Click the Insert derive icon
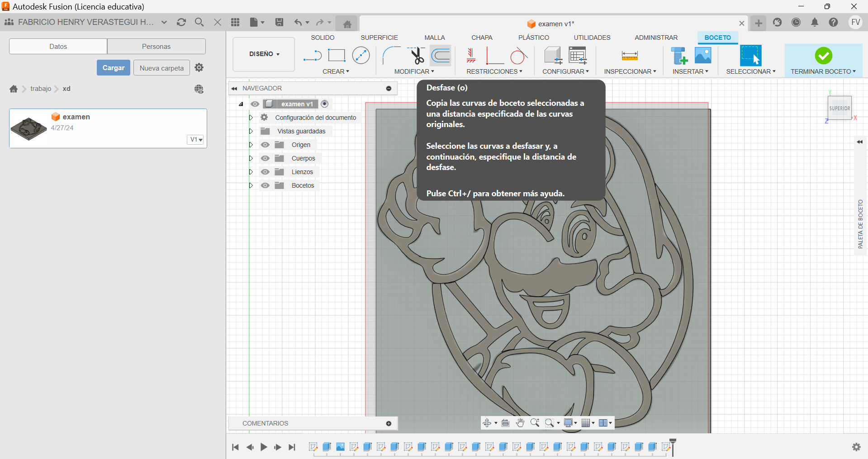 point(679,56)
